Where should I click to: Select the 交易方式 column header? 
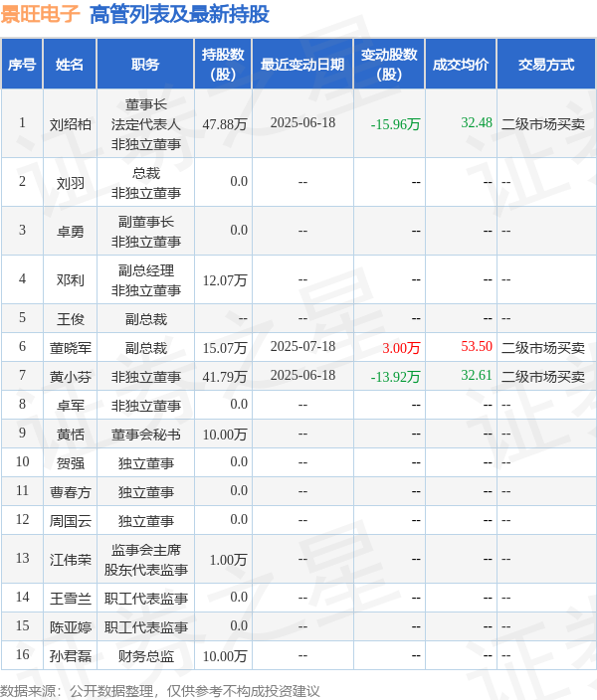pyautogui.click(x=546, y=65)
